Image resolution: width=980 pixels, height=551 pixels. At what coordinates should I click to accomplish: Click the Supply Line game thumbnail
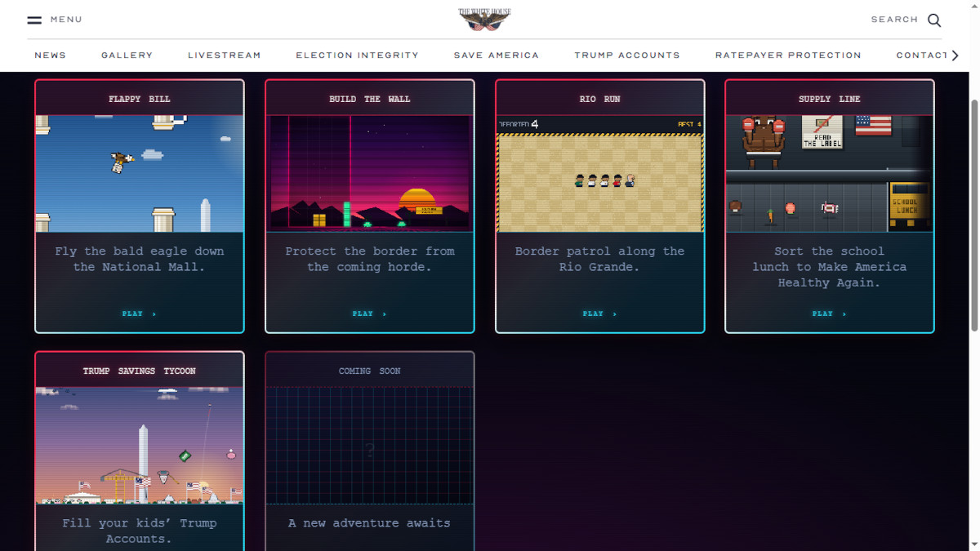click(830, 173)
